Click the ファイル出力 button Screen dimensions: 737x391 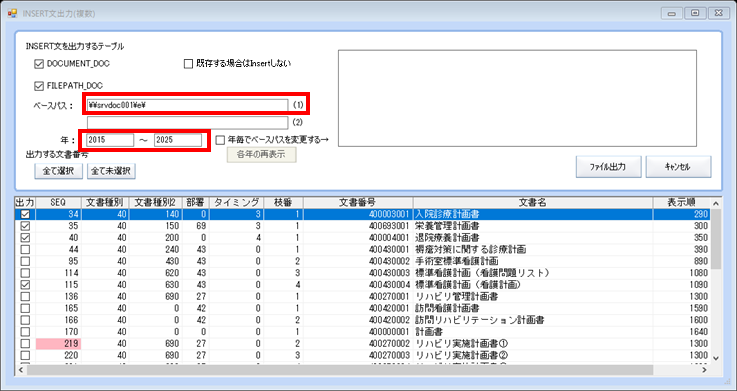608,167
